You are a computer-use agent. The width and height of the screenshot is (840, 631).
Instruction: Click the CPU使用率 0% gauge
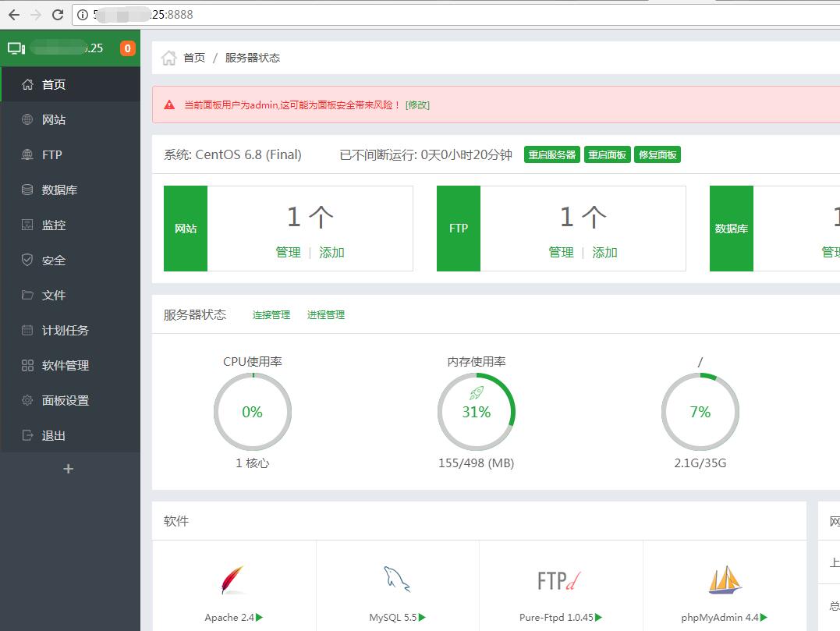253,411
